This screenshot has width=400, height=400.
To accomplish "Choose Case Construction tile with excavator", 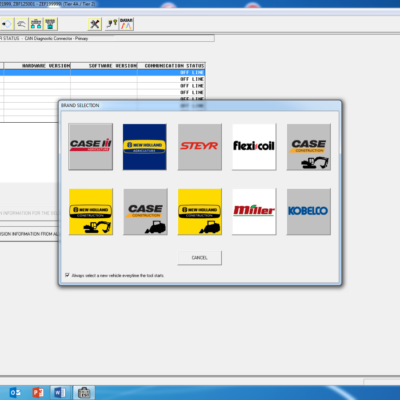I will pos(309,147).
